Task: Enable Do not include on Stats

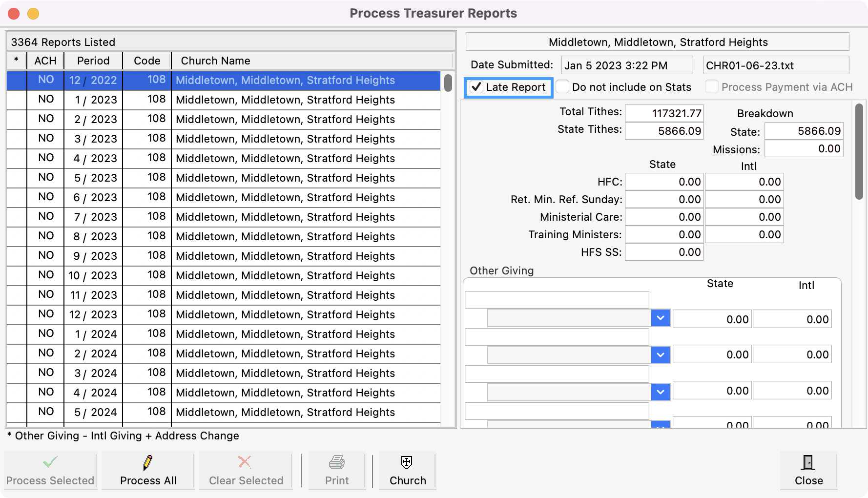Action: click(562, 86)
